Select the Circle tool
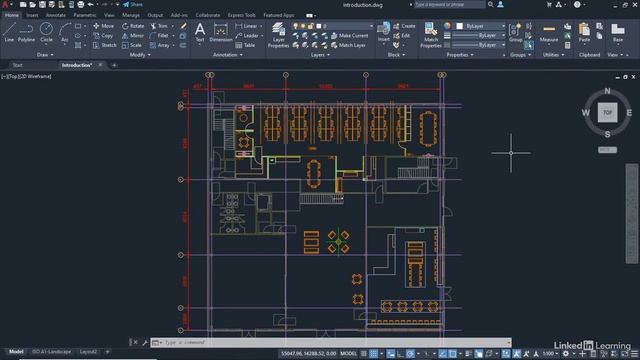The height and width of the screenshot is (360, 640). (46, 33)
